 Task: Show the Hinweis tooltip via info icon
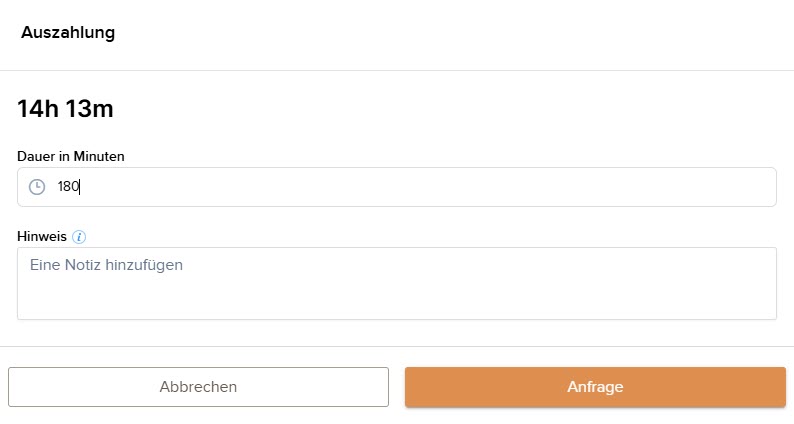(79, 237)
